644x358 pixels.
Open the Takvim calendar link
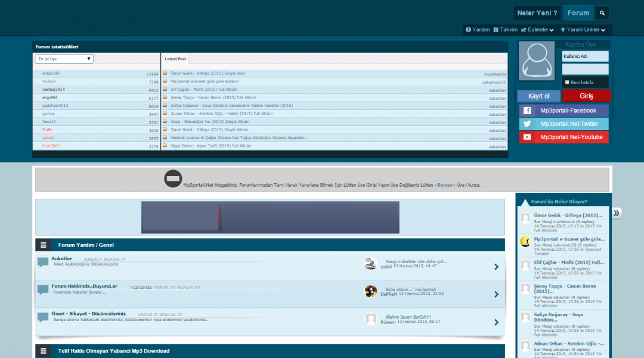(x=504, y=30)
